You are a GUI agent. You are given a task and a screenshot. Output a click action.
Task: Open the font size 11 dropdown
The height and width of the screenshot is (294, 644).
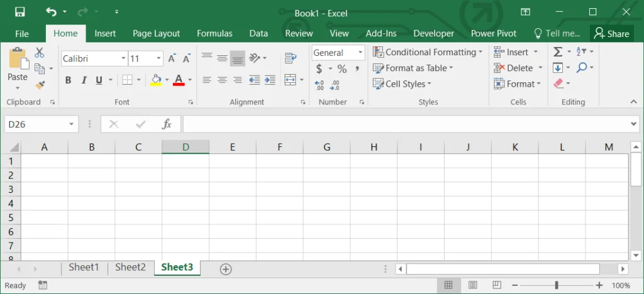[x=158, y=58]
